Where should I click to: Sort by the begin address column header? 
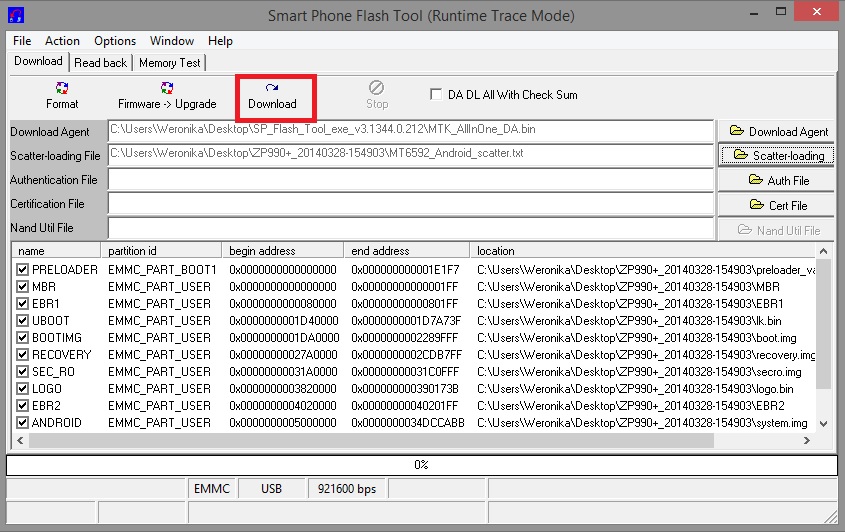(282, 251)
